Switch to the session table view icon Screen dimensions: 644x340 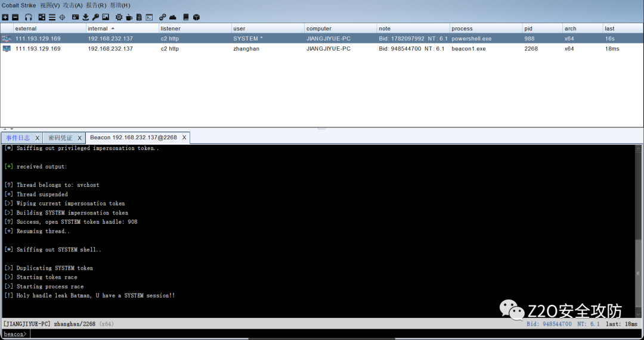(52, 17)
